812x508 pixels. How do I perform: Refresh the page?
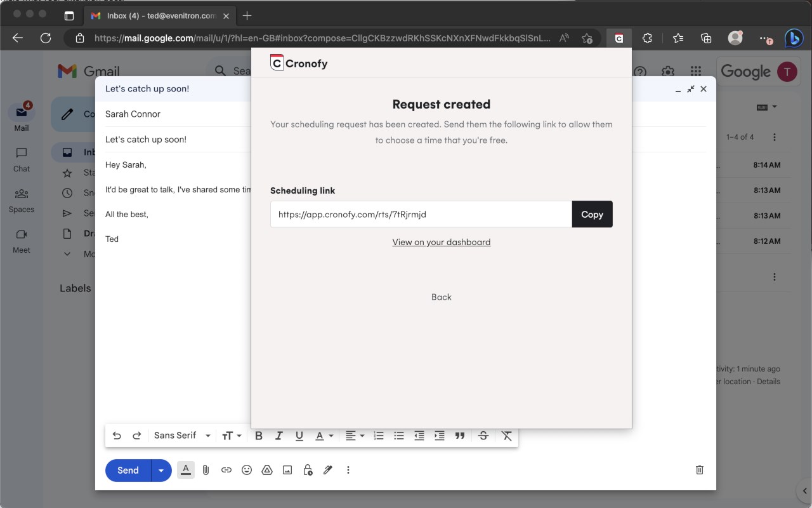(x=46, y=38)
